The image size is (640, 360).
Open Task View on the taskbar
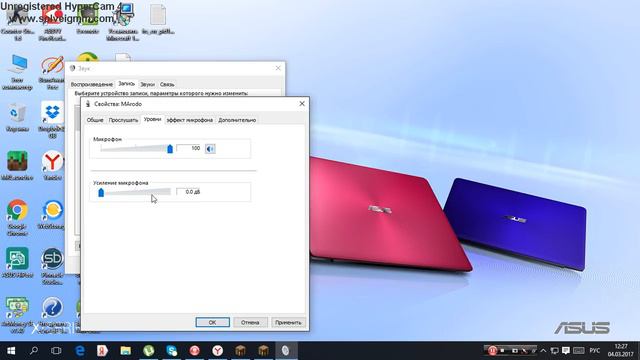(56, 351)
